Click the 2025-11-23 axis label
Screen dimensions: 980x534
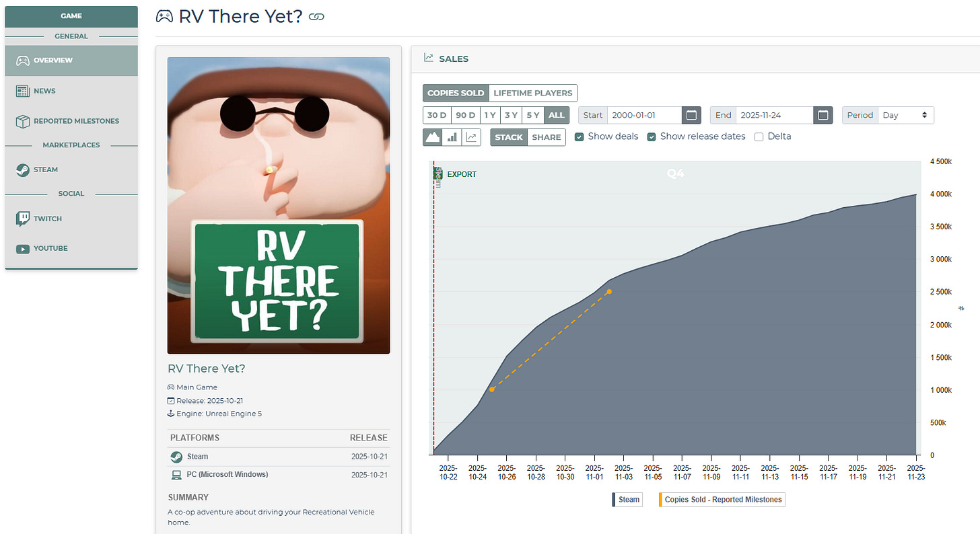point(916,472)
